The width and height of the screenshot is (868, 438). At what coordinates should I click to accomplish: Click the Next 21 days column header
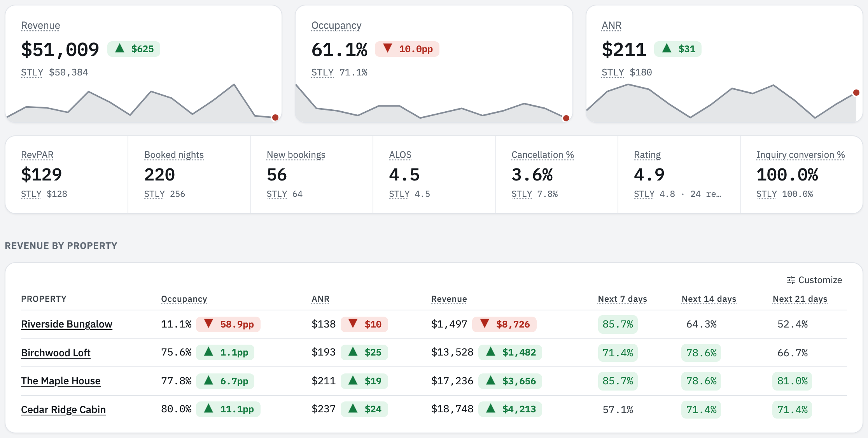[800, 299]
